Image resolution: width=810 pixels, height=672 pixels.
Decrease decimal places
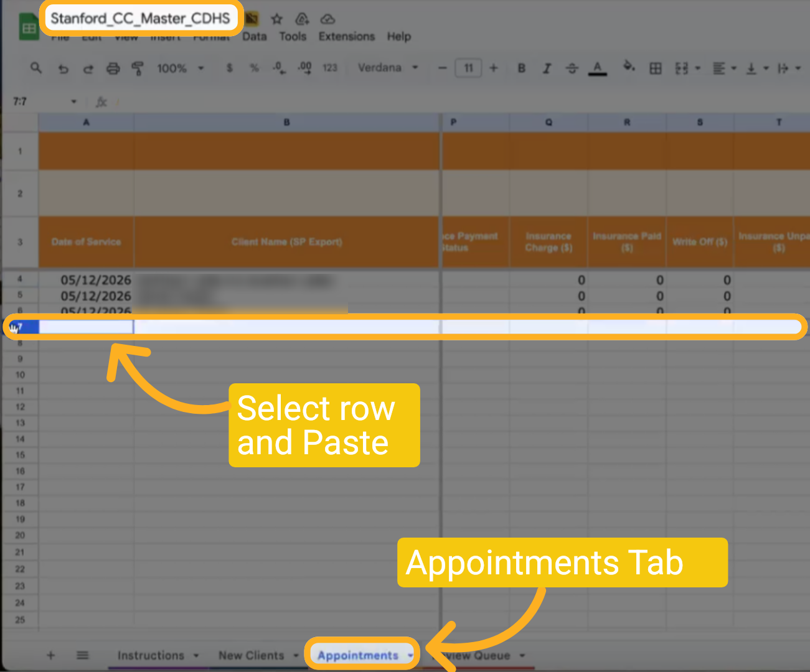click(279, 68)
